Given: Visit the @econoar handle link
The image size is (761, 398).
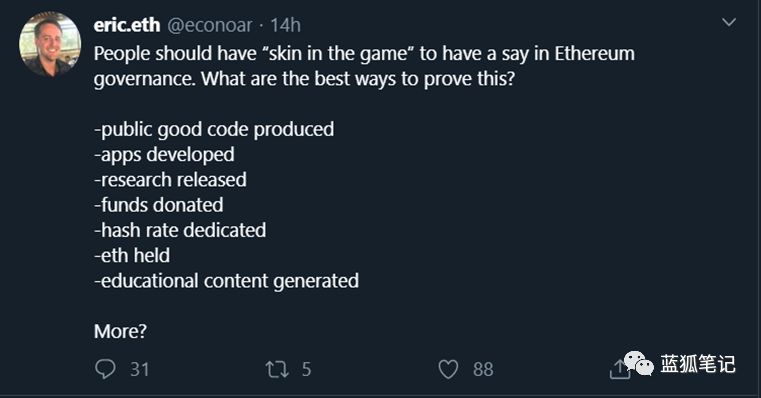Looking at the screenshot, I should pos(210,25).
